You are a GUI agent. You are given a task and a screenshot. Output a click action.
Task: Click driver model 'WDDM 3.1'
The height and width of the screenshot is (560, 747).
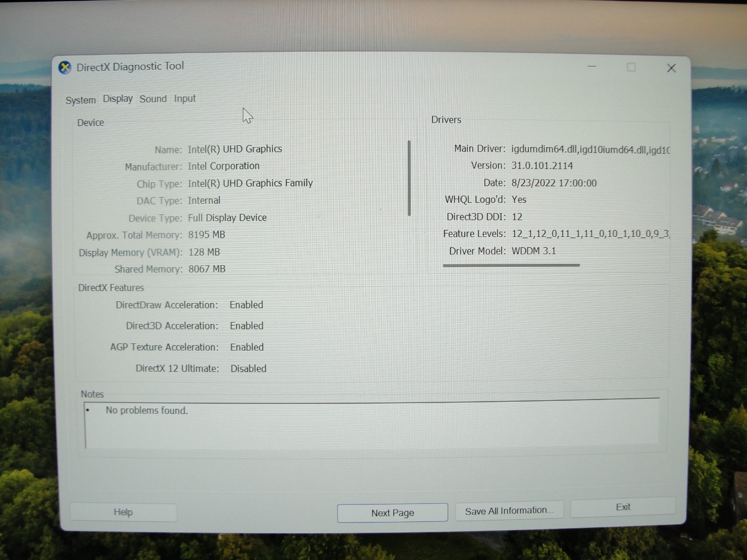point(534,251)
